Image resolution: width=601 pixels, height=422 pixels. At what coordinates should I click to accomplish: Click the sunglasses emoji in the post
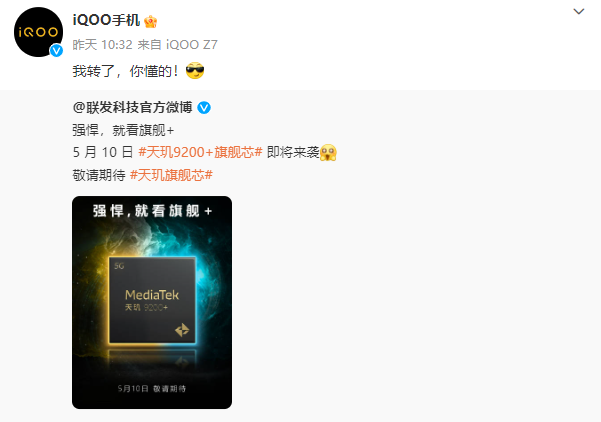pos(195,71)
